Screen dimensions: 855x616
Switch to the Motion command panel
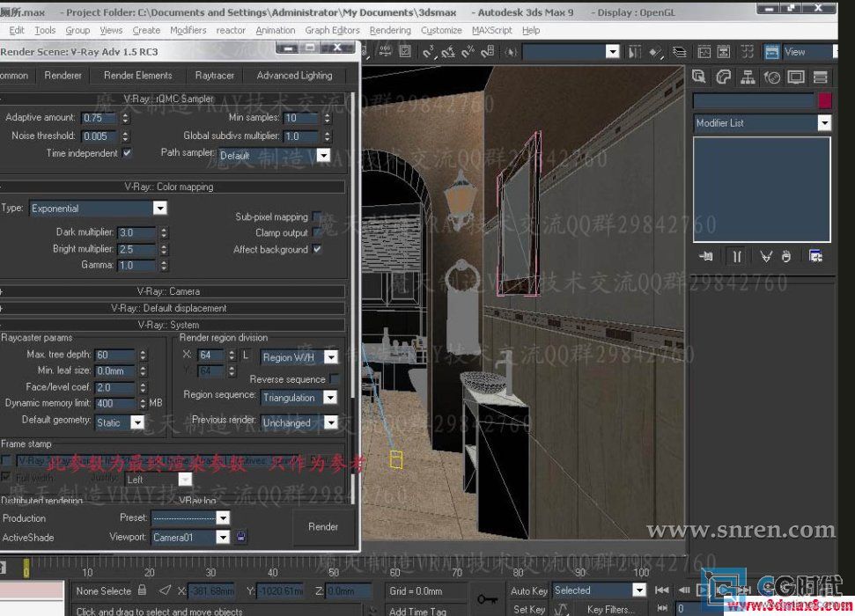(771, 77)
